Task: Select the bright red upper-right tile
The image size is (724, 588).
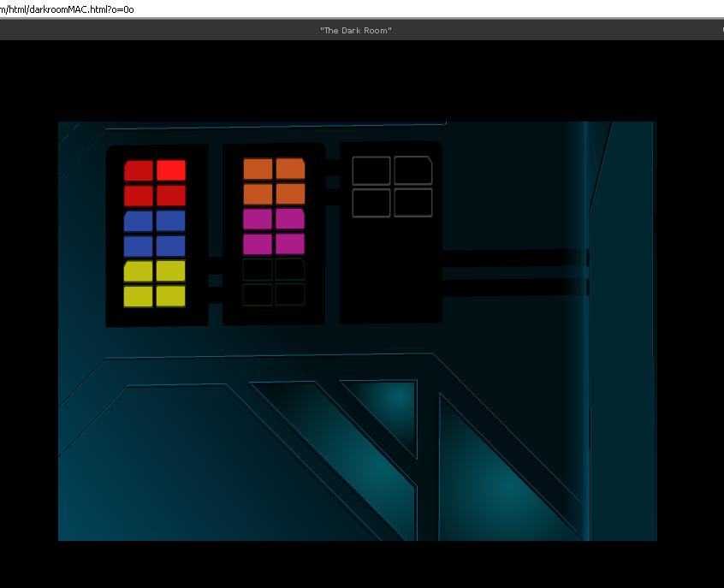Action: [171, 170]
